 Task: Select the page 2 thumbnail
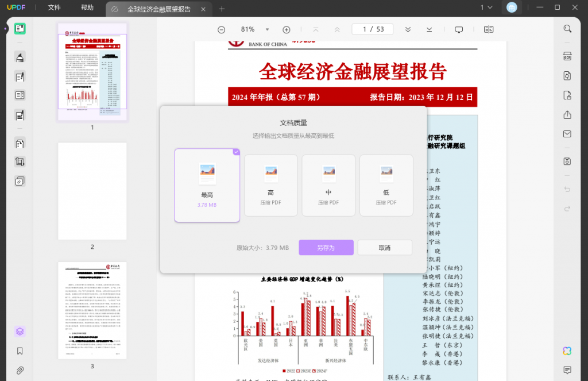pyautogui.click(x=92, y=190)
